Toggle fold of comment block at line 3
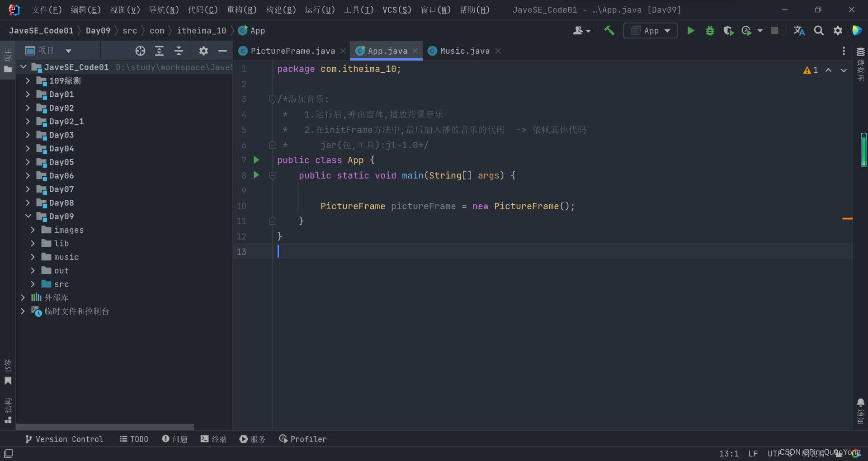 coord(273,99)
